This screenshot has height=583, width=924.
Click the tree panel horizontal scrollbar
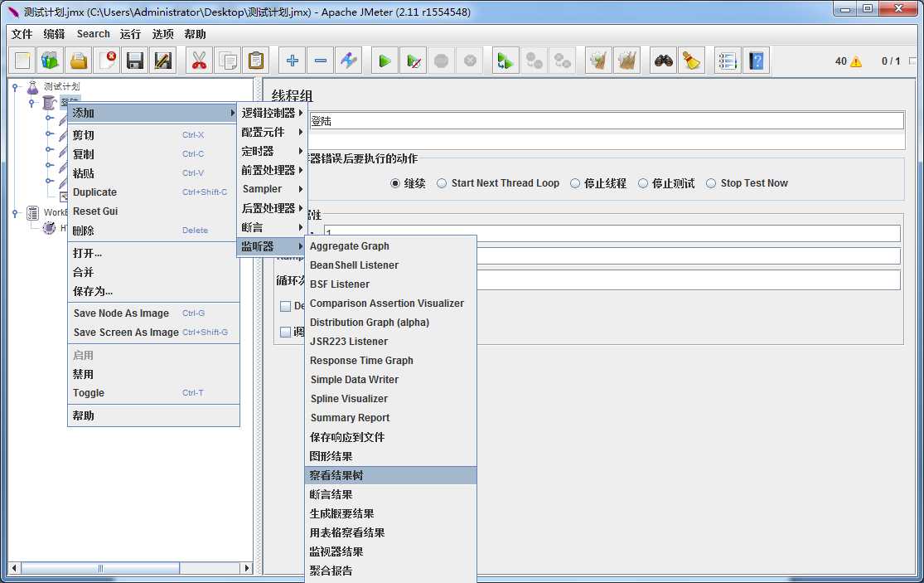coord(101,568)
